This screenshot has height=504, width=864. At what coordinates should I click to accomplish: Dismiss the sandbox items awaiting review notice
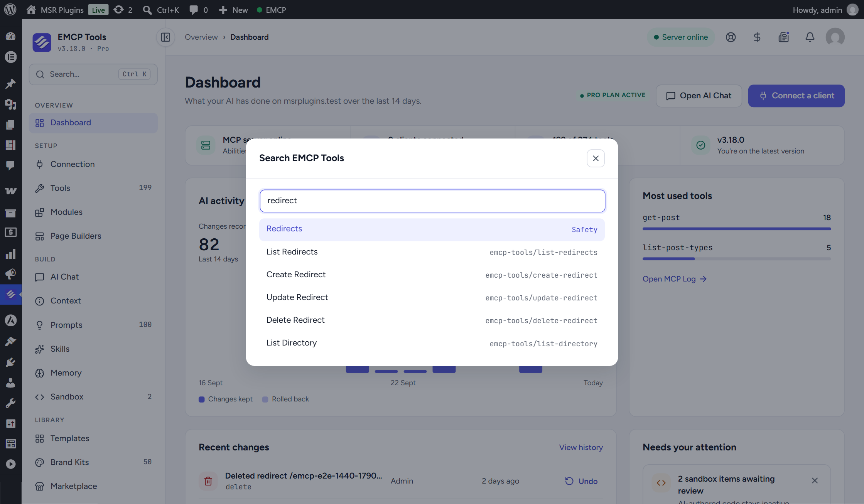815,480
